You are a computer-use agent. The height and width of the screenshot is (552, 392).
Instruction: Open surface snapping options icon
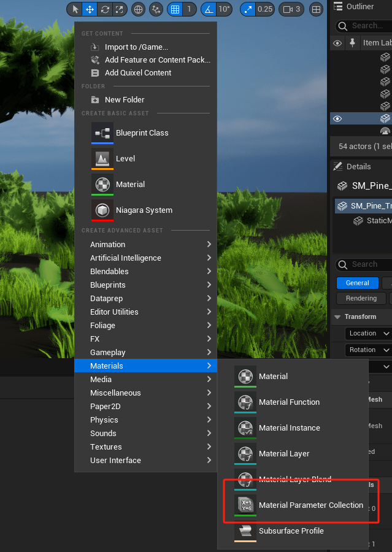coord(156,9)
